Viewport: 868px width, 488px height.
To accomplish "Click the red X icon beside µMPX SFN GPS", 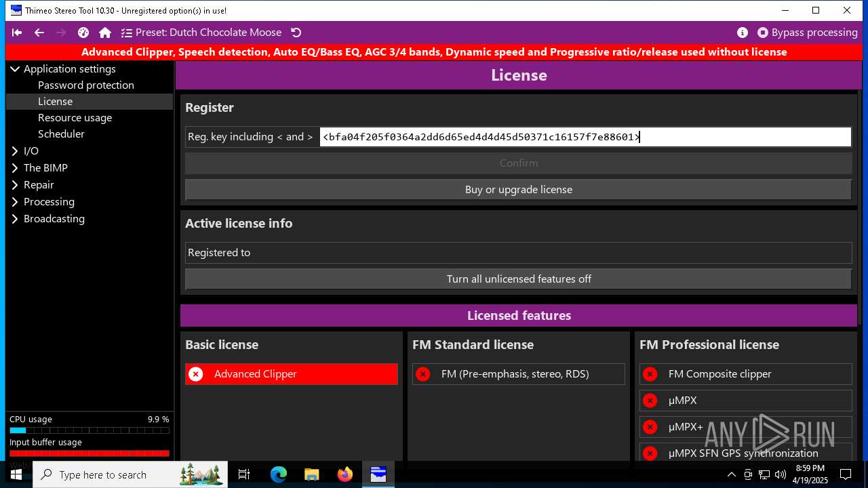I will tap(650, 453).
